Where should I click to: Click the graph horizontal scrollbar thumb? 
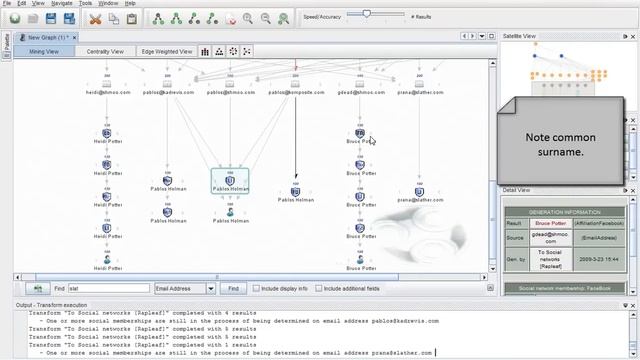tap(217, 277)
